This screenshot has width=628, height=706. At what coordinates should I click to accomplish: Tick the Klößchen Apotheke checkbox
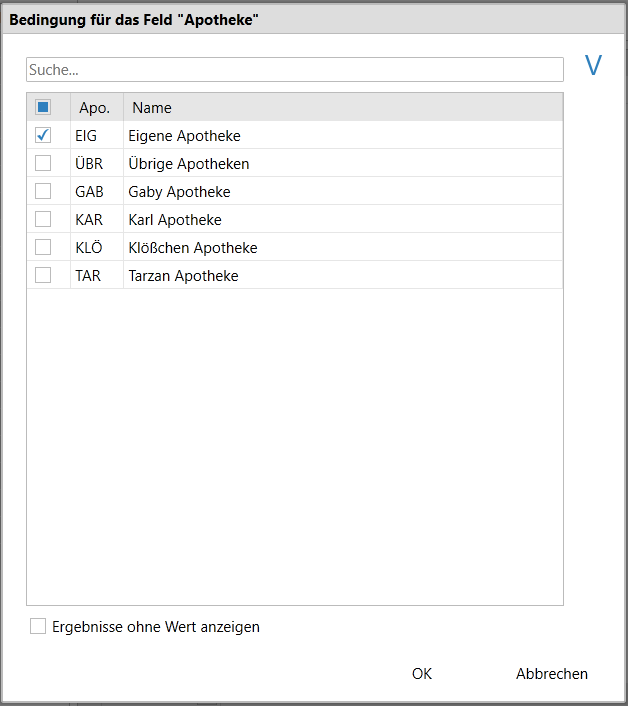coord(43,247)
